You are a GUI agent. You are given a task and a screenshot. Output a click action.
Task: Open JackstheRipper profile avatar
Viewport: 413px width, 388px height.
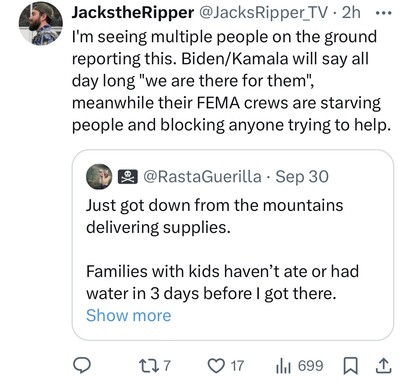click(x=41, y=23)
